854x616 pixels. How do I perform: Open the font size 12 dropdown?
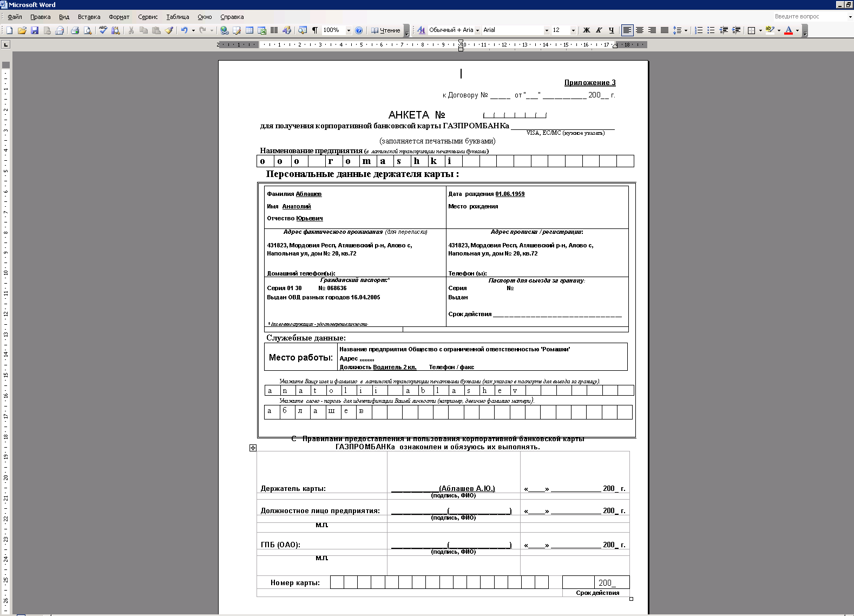[x=573, y=30]
